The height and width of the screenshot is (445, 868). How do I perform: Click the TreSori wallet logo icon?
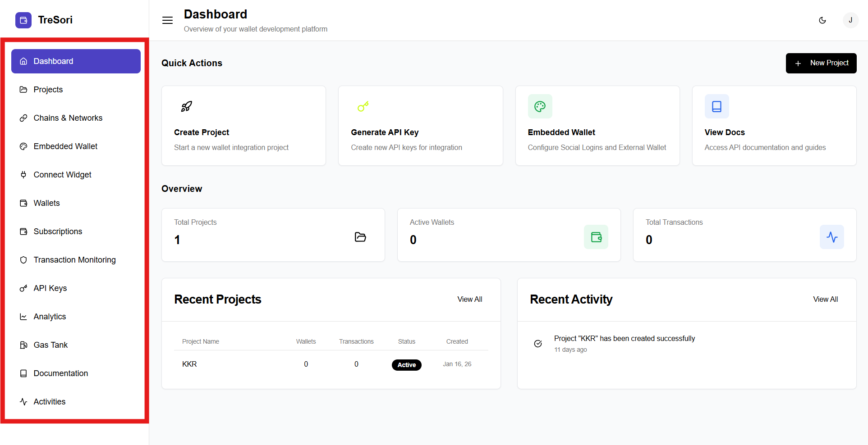point(23,20)
